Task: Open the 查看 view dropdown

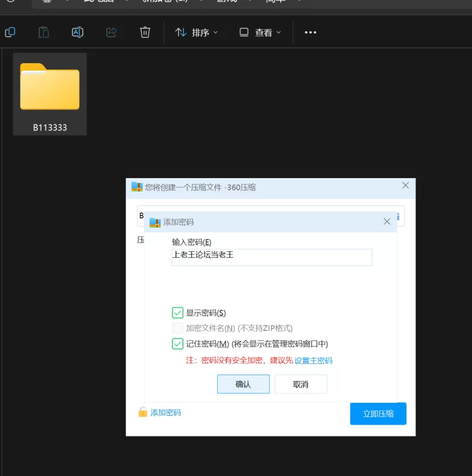Action: pyautogui.click(x=260, y=32)
